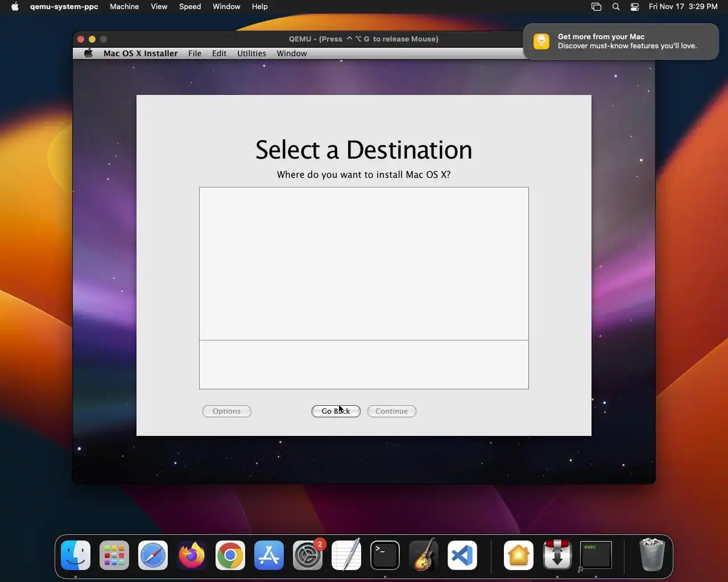Open the Machine menu
Screen dimensions: 728x582
125,7
